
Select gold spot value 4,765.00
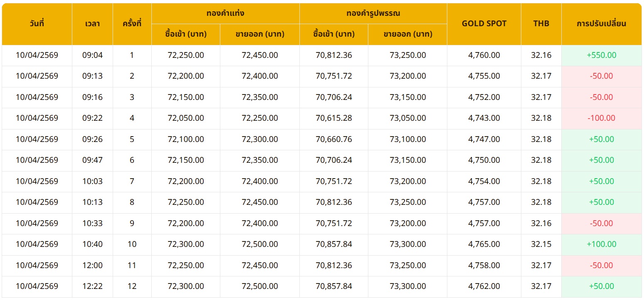484,244
